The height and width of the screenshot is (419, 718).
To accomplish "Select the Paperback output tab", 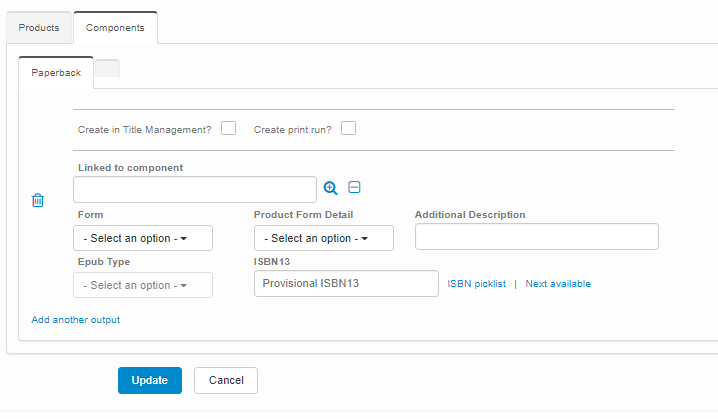I will (56, 73).
